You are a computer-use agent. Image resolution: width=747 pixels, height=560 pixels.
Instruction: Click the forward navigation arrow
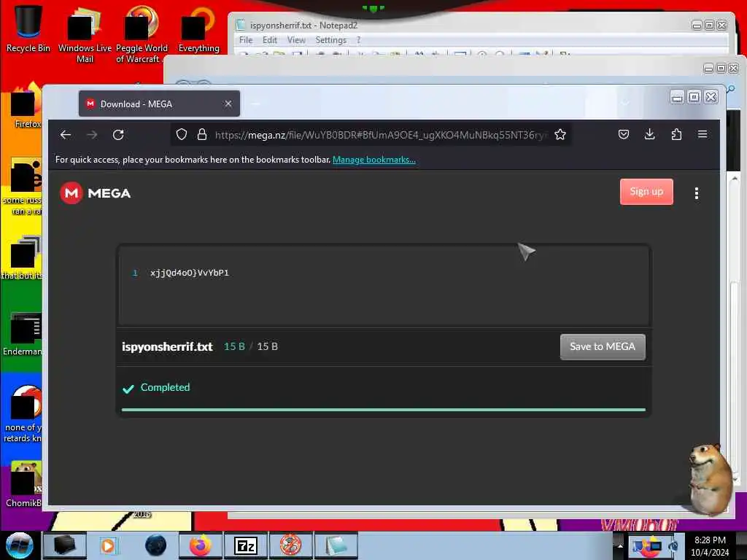[92, 135]
